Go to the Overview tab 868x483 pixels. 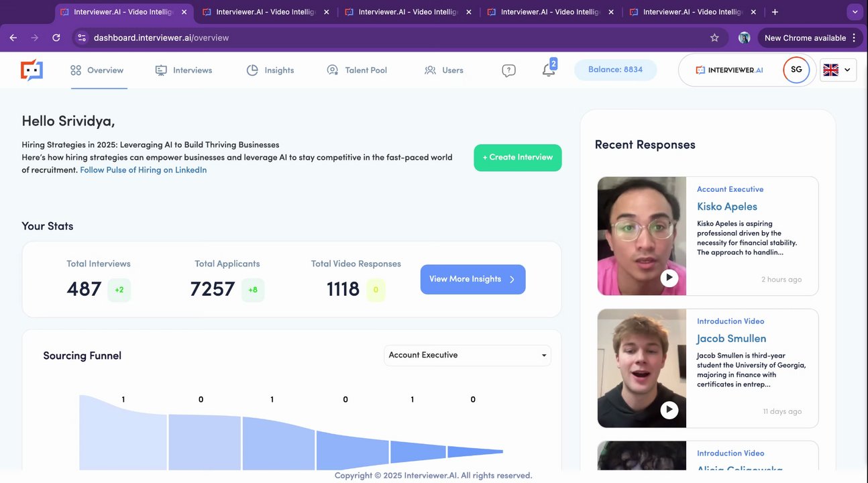[97, 70]
